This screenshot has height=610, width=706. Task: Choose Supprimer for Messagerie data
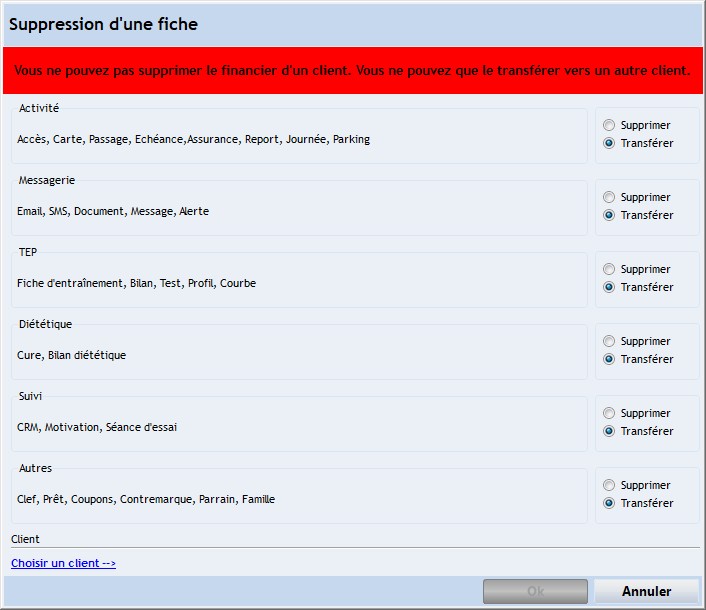[x=609, y=198]
